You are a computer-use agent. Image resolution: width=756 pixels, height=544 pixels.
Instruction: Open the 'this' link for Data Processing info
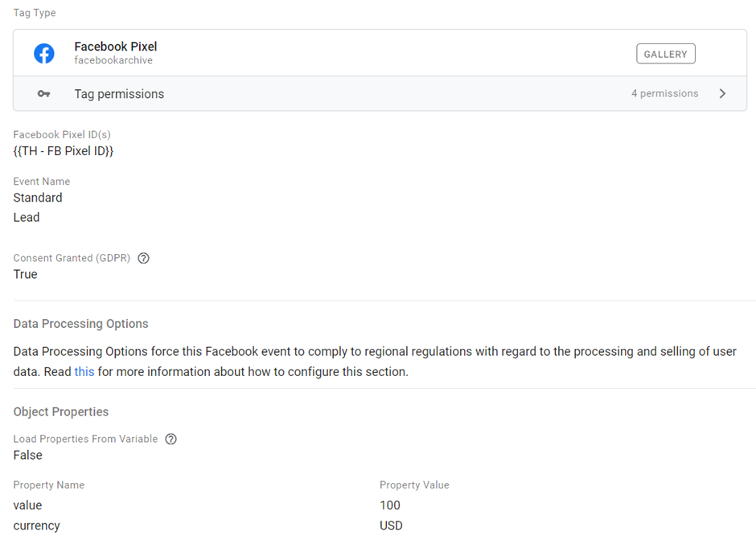tap(84, 372)
